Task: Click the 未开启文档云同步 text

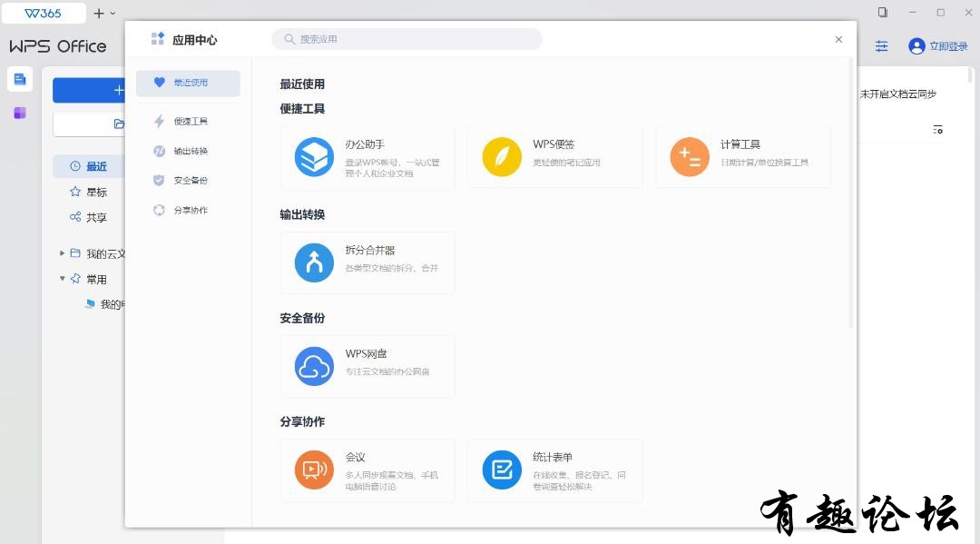Action: pyautogui.click(x=898, y=94)
